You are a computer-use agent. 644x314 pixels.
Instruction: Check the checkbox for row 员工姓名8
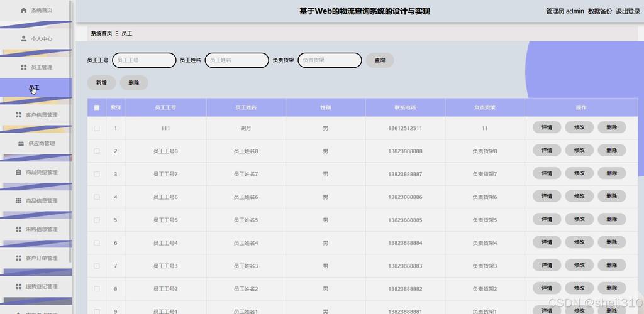(97, 151)
